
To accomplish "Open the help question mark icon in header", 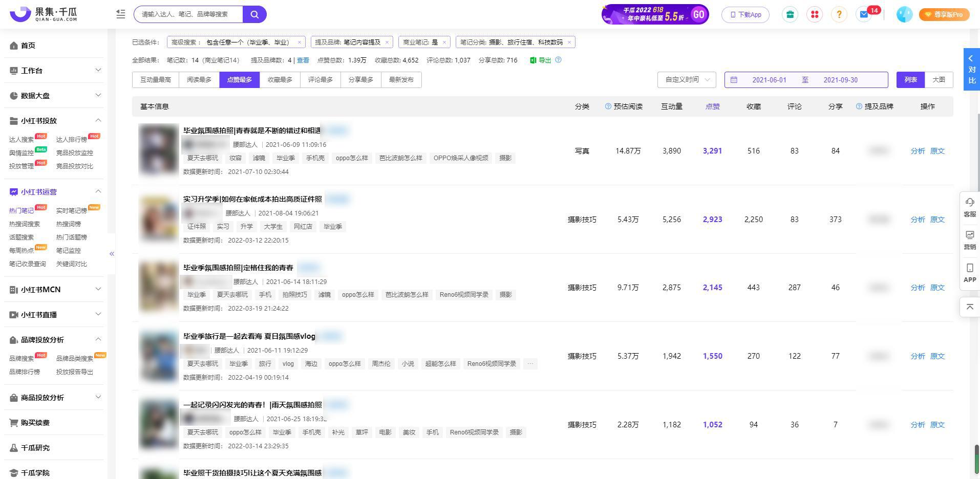I will (839, 14).
